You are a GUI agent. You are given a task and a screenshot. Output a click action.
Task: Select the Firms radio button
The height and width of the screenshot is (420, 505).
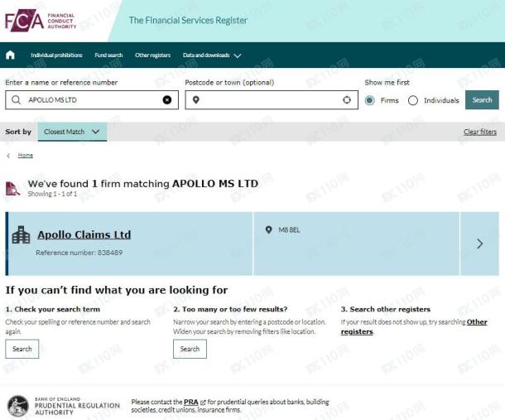(x=370, y=100)
